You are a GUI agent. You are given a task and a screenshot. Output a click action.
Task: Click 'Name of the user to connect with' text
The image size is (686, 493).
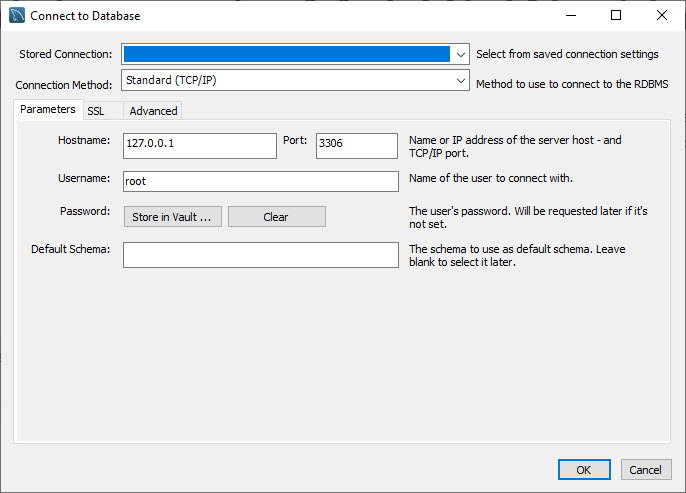pyautogui.click(x=491, y=178)
